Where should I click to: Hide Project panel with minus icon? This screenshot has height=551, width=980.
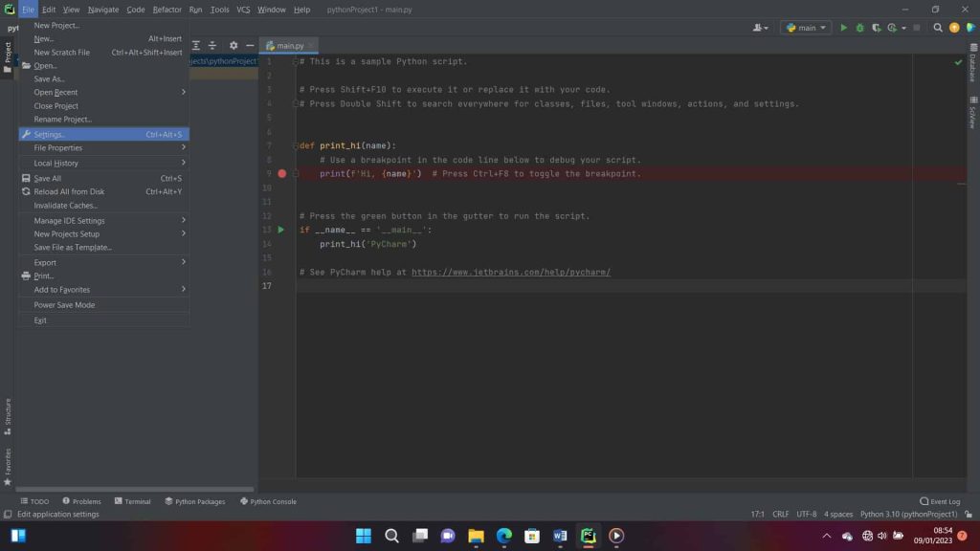point(250,45)
